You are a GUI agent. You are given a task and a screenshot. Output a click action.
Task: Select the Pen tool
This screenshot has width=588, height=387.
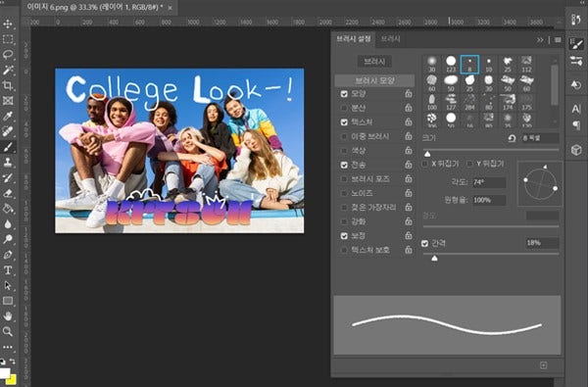[8, 255]
